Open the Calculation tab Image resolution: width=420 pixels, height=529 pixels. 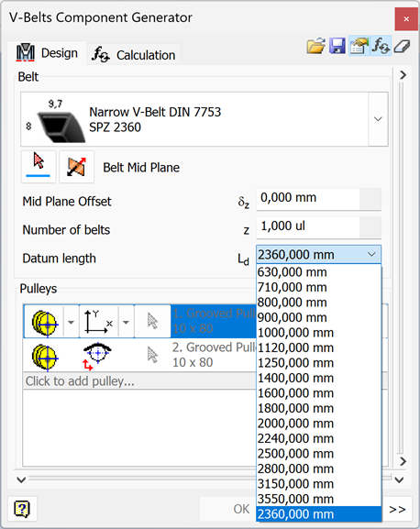coord(134,55)
